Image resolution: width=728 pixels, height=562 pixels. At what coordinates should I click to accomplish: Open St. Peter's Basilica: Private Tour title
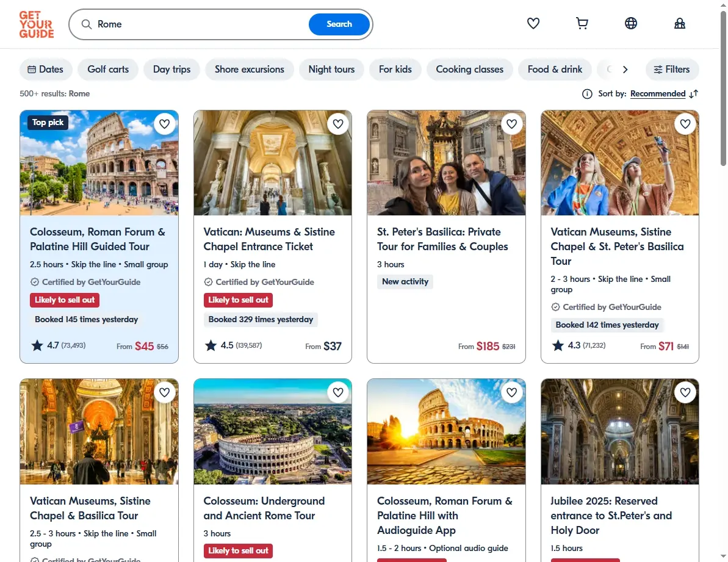(442, 239)
